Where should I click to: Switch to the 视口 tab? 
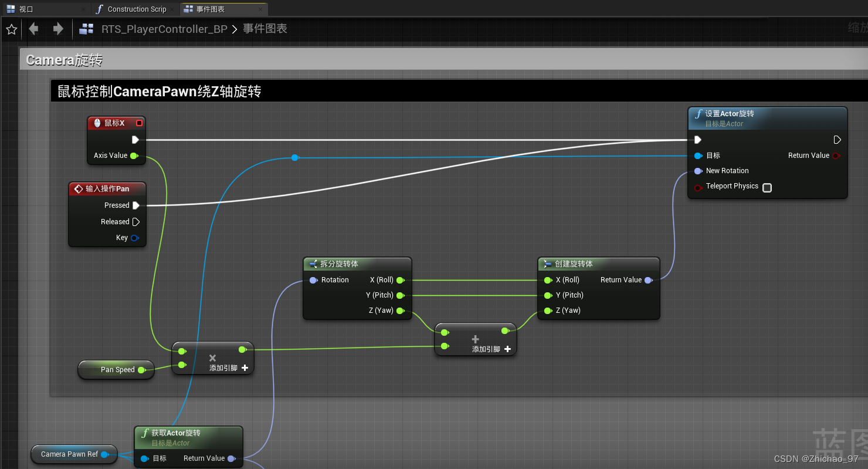pos(23,9)
